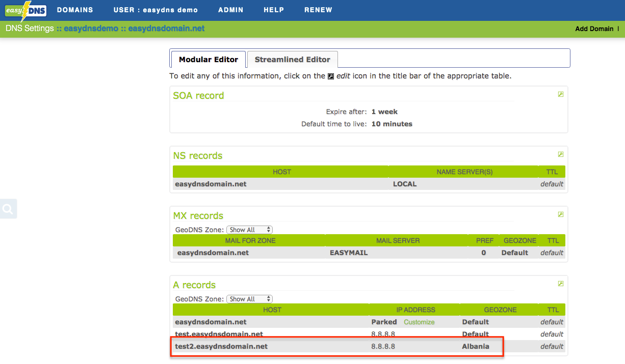Click easydnsdomain.net in the breadcrumb

(x=166, y=29)
